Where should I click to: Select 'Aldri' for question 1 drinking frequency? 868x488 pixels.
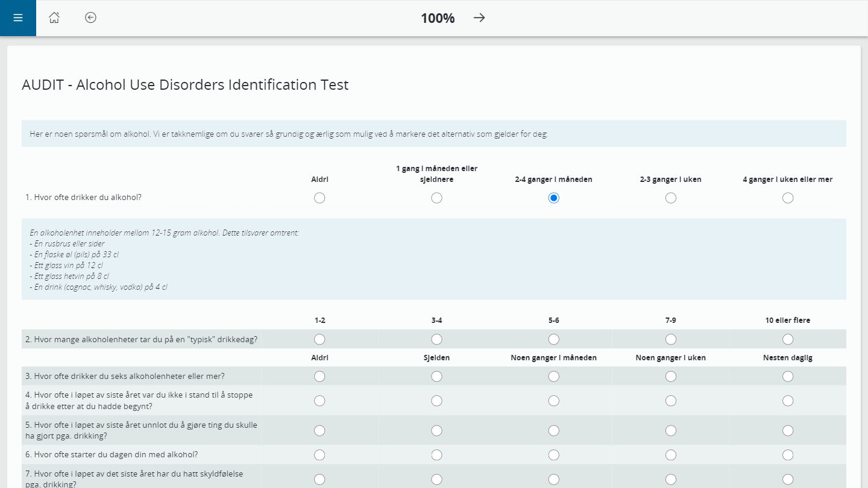[319, 198]
